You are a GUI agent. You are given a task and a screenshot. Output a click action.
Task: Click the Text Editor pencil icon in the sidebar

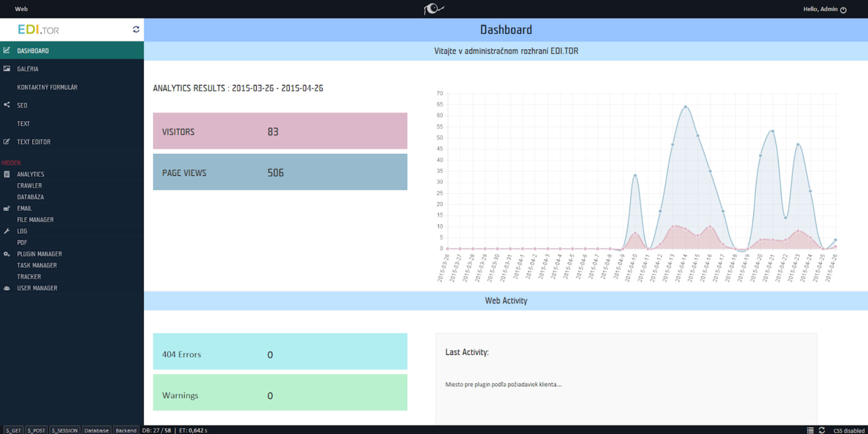(7, 141)
